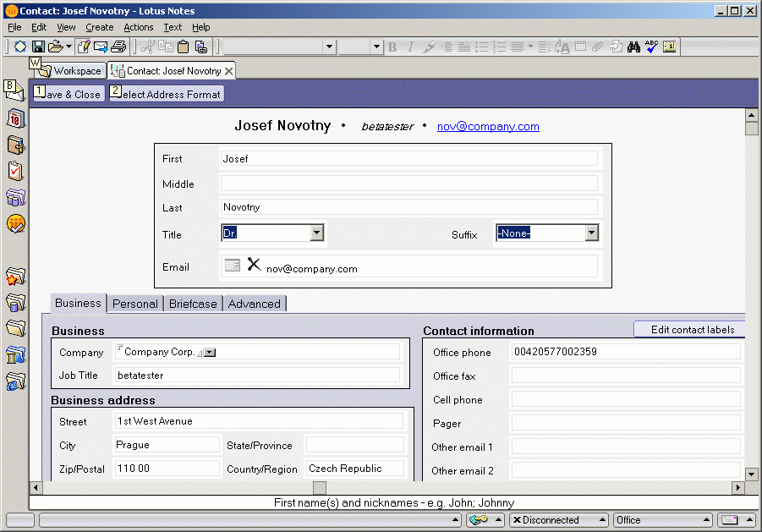Click the Text Properties font icon
Image resolution: width=762 pixels, height=532 pixels.
tap(562, 47)
